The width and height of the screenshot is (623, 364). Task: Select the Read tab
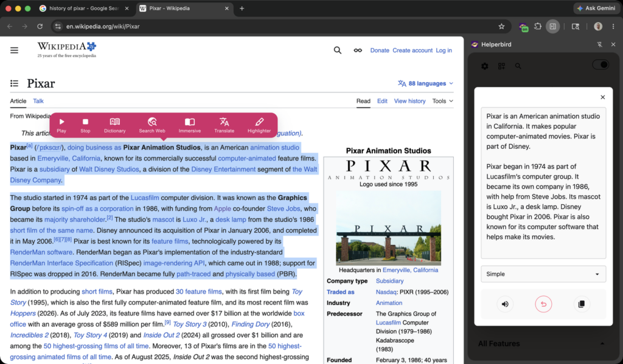tap(363, 101)
